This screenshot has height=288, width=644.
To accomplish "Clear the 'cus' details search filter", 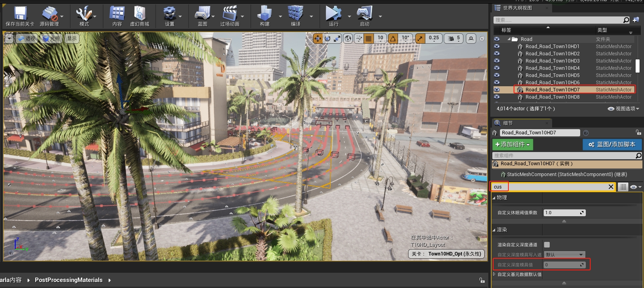I will [x=611, y=187].
